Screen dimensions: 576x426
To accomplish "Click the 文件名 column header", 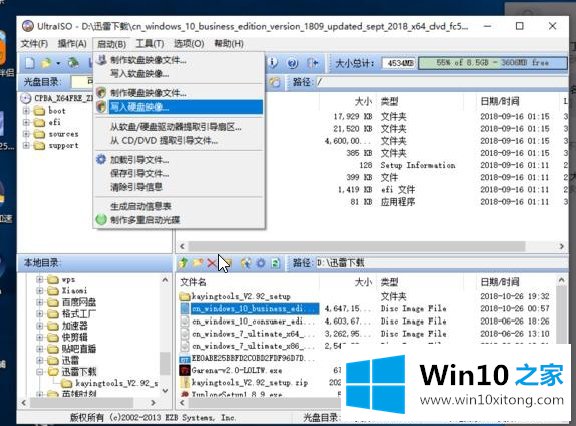I will point(193,282).
